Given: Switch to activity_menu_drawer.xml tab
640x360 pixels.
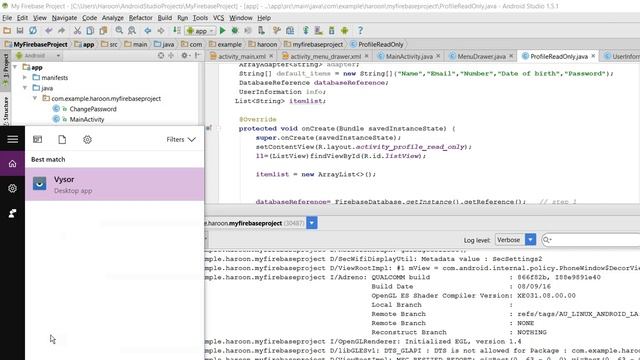Looking at the screenshot, I should (x=325, y=56).
